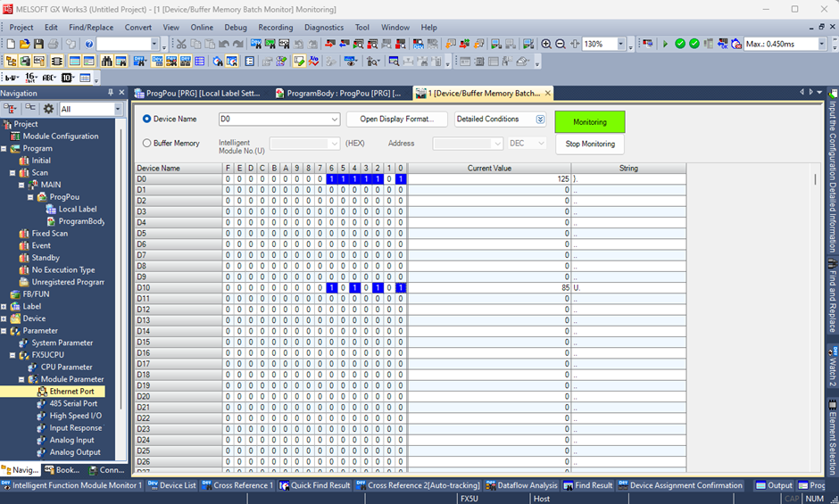
Task: Click the scan time clock icon
Action: [x=736, y=44]
